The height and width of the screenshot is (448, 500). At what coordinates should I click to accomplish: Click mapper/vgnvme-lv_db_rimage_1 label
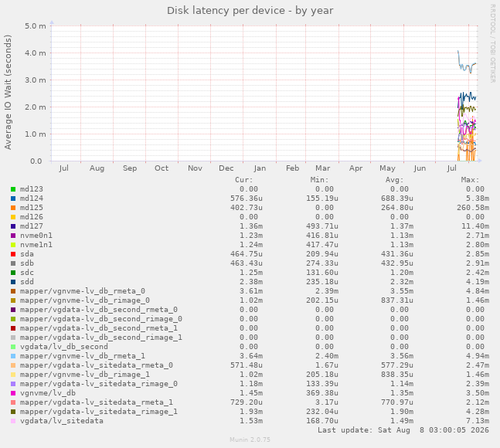click(85, 374)
